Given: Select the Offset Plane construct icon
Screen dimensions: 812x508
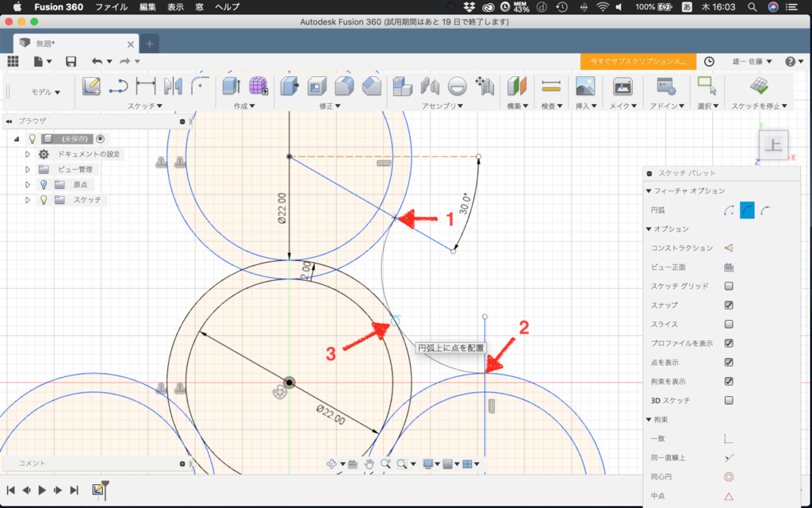Looking at the screenshot, I should [516, 86].
